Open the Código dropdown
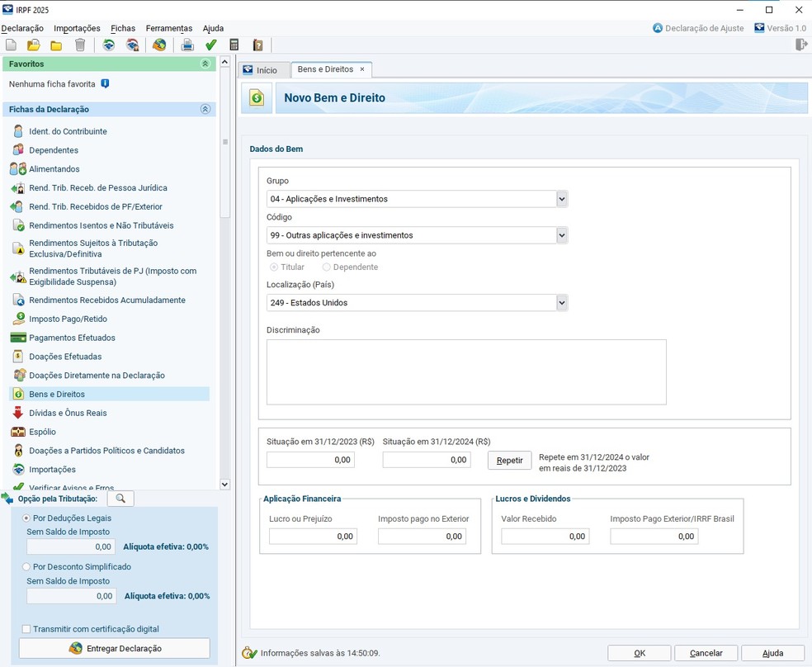 coord(562,235)
